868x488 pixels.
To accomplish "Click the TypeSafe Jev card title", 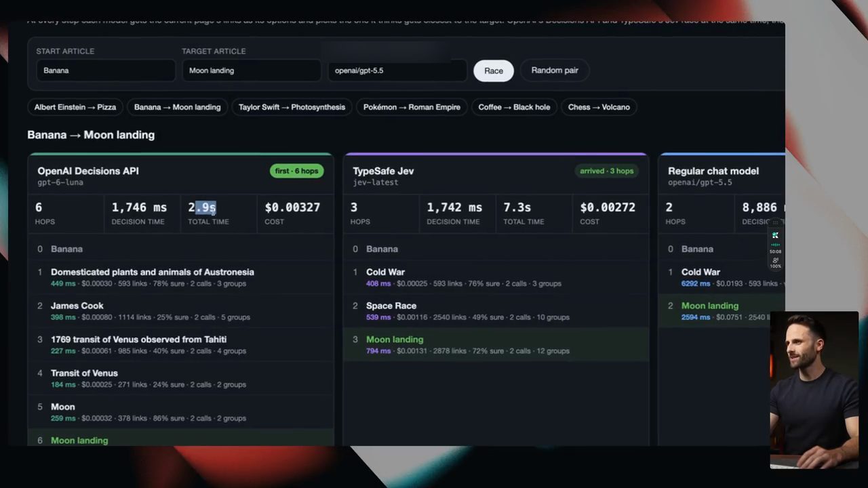I will click(x=383, y=171).
